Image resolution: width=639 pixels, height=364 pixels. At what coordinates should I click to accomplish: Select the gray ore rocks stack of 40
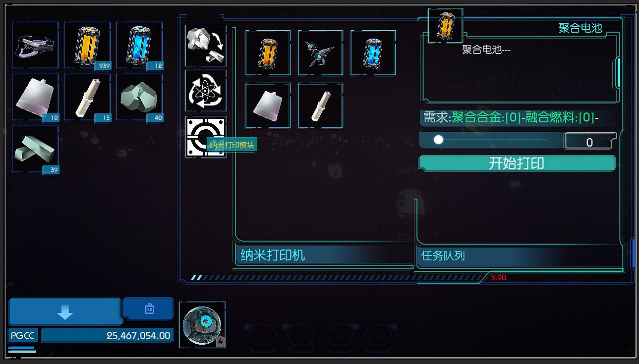point(140,97)
